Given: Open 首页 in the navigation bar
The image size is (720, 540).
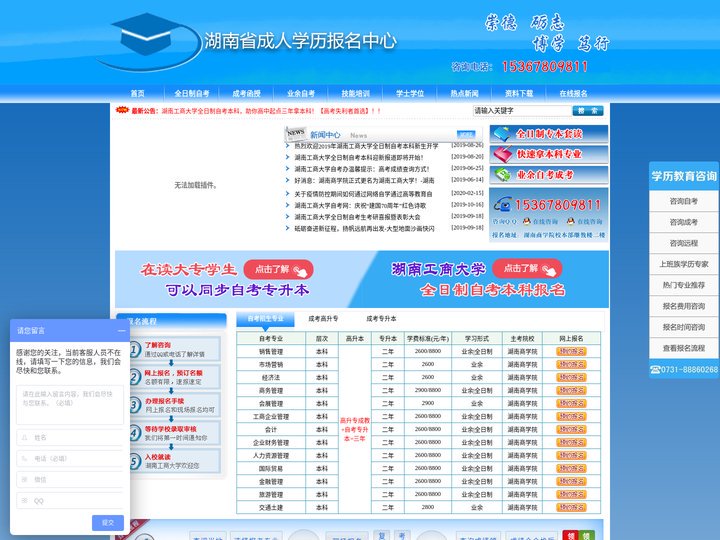Looking at the screenshot, I should [137, 94].
